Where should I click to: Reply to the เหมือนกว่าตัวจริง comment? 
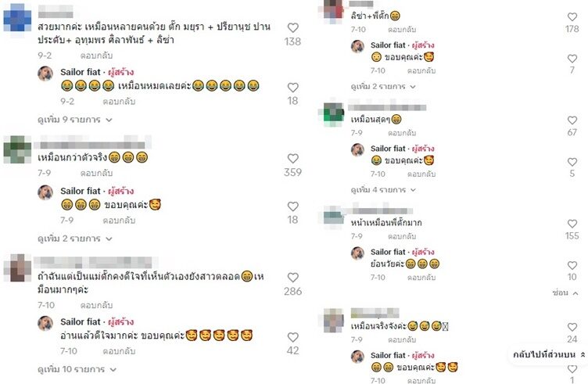tap(96, 174)
